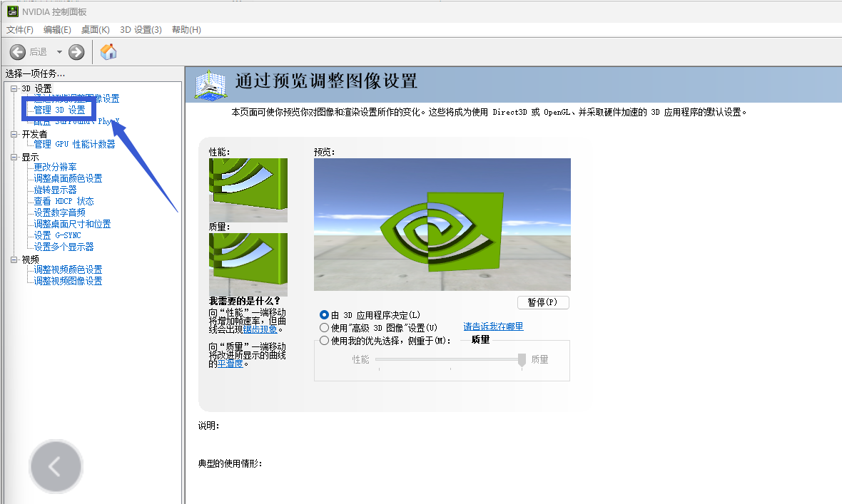Click the 典型的使用情形: label
This screenshot has width=842, height=504.
[230, 463]
